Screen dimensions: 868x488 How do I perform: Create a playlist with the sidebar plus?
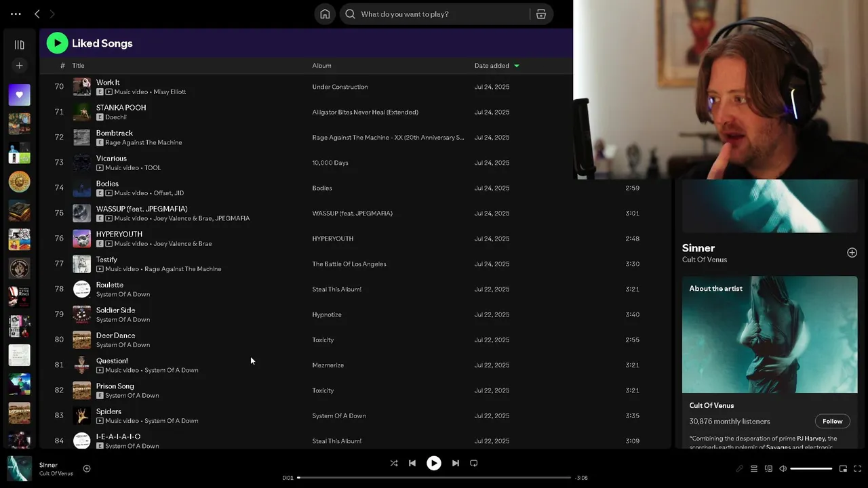tap(19, 66)
